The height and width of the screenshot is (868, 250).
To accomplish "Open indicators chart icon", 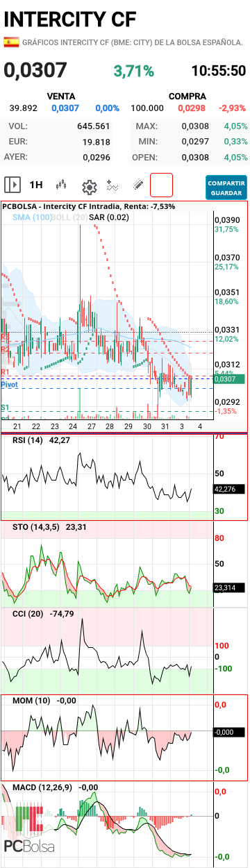I will click(x=113, y=185).
